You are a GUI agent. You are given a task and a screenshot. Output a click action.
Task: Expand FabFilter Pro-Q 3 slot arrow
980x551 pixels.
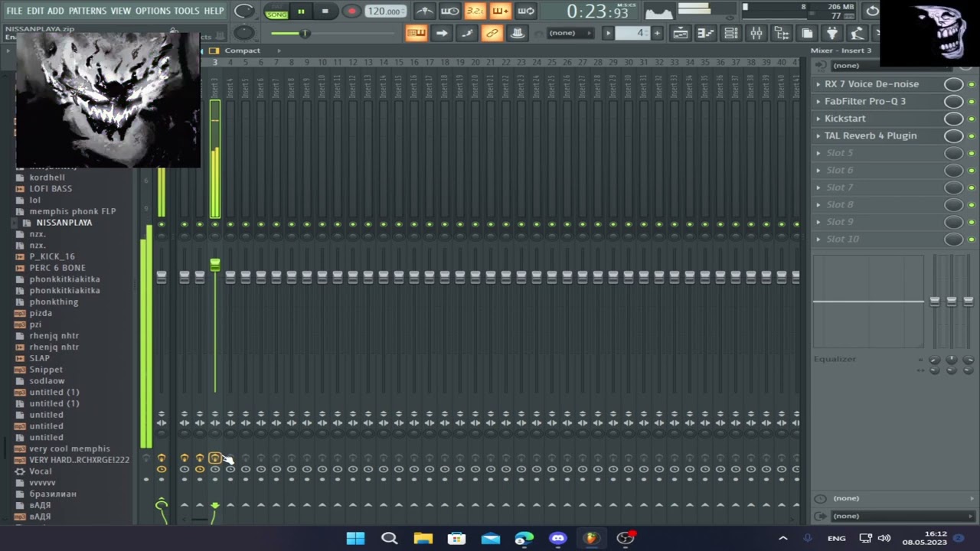[x=818, y=101]
